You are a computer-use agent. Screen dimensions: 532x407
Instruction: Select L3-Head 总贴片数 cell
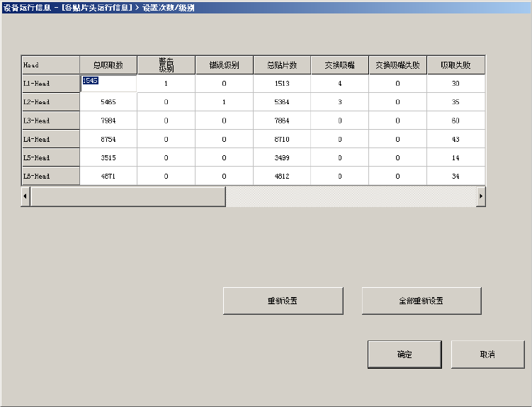[x=282, y=121]
